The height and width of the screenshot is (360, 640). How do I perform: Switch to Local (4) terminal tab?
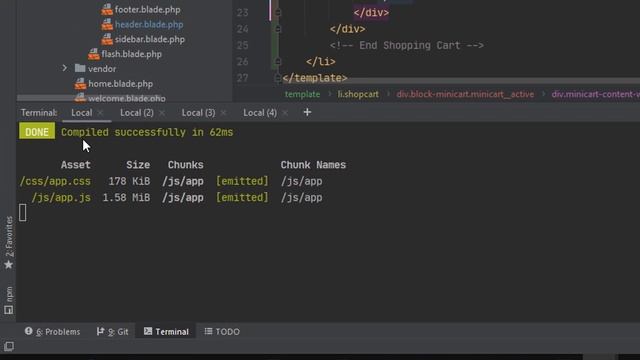click(x=260, y=113)
